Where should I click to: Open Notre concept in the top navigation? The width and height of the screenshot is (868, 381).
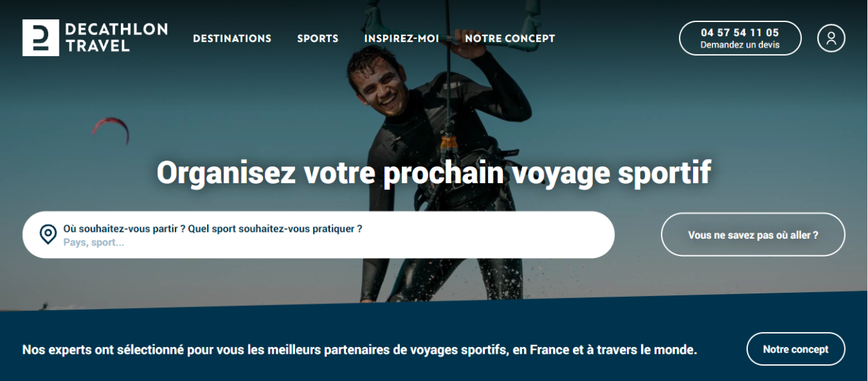point(510,39)
